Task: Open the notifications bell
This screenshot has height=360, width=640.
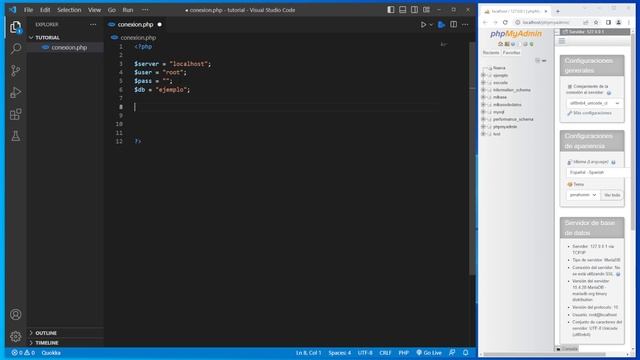Action: pos(465,353)
